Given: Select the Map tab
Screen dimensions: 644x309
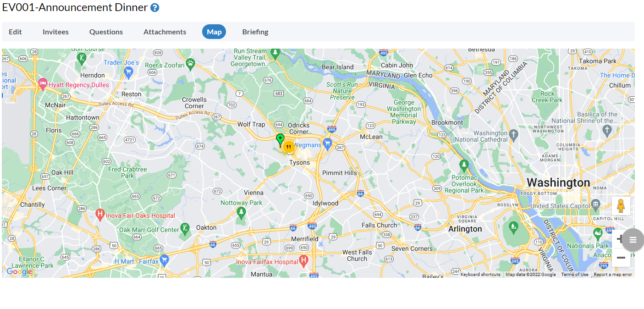Looking at the screenshot, I should pos(214,32).
